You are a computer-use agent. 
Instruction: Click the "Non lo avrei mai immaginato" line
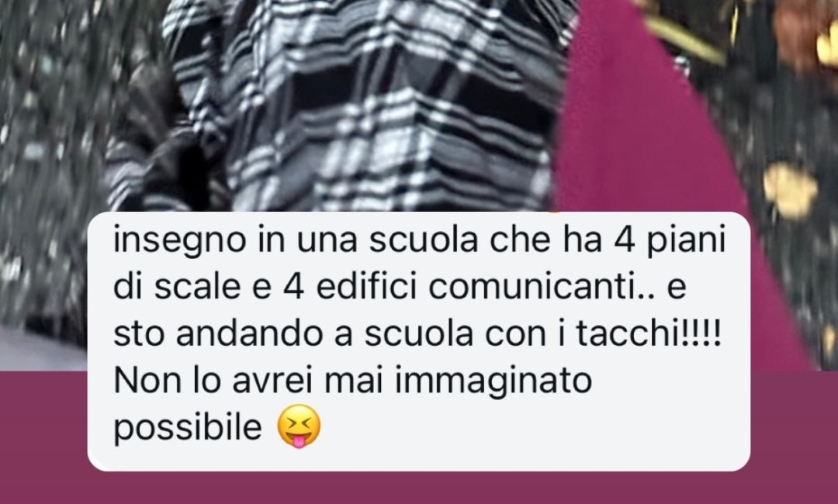[x=353, y=381]
